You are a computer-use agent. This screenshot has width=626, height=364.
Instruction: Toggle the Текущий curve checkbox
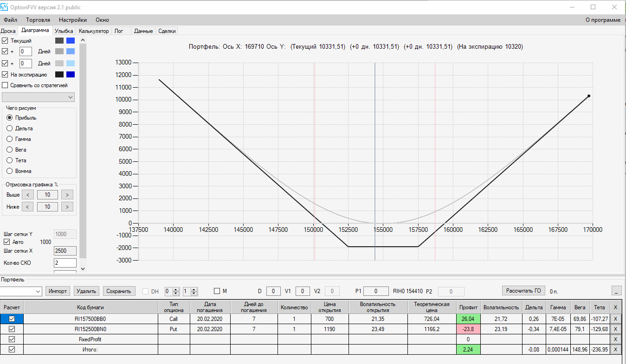coord(5,41)
